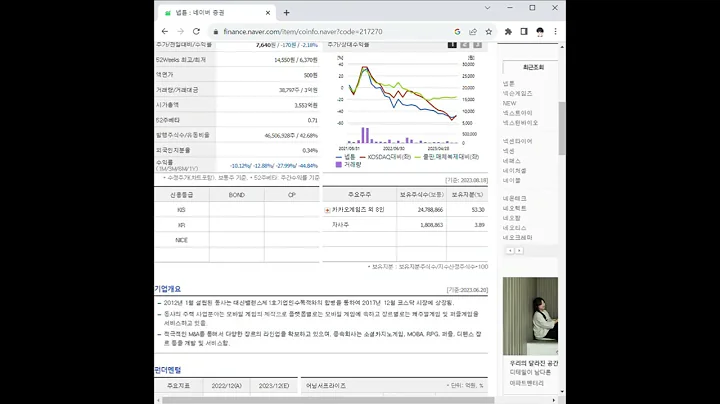The height and width of the screenshot is (404, 720).
Task: Open 네이블 in recent list
Action: 512,180
